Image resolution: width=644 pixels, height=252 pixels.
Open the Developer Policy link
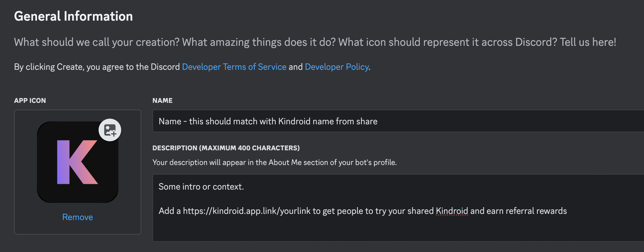tap(337, 67)
